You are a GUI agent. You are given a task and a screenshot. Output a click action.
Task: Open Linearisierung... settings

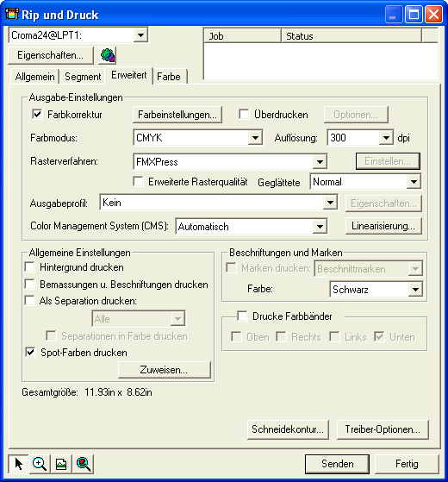coord(383,226)
